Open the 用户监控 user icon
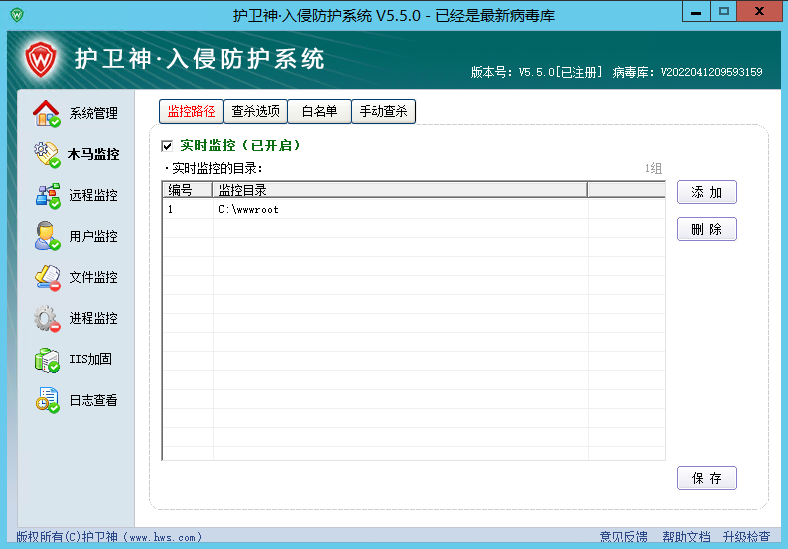This screenshot has width=788, height=549. (47, 236)
